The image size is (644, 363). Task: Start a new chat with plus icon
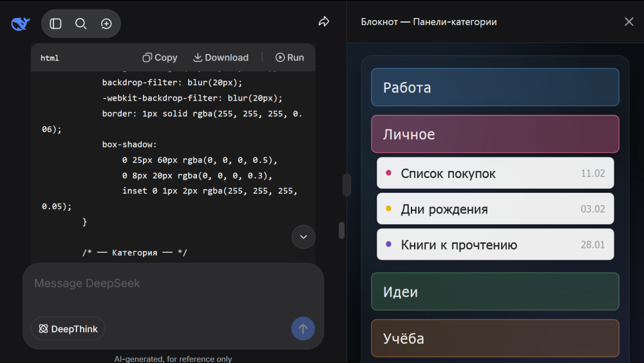click(106, 24)
